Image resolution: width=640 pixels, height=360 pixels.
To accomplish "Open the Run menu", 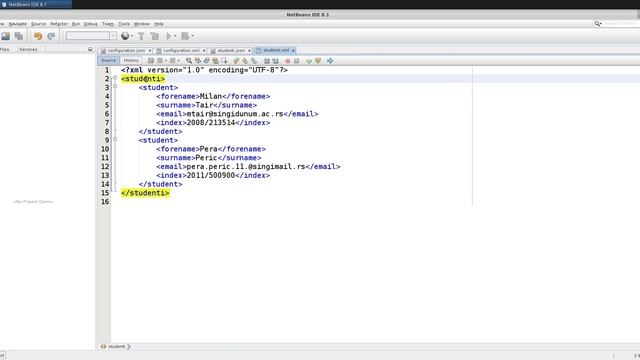I will point(76,24).
